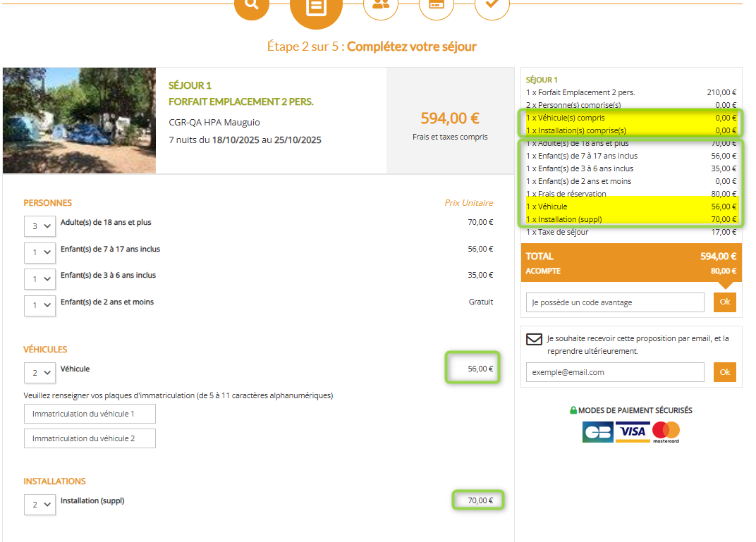Click the Mastercard payment logo
The width and height of the screenshot is (756, 542).
pos(665,432)
